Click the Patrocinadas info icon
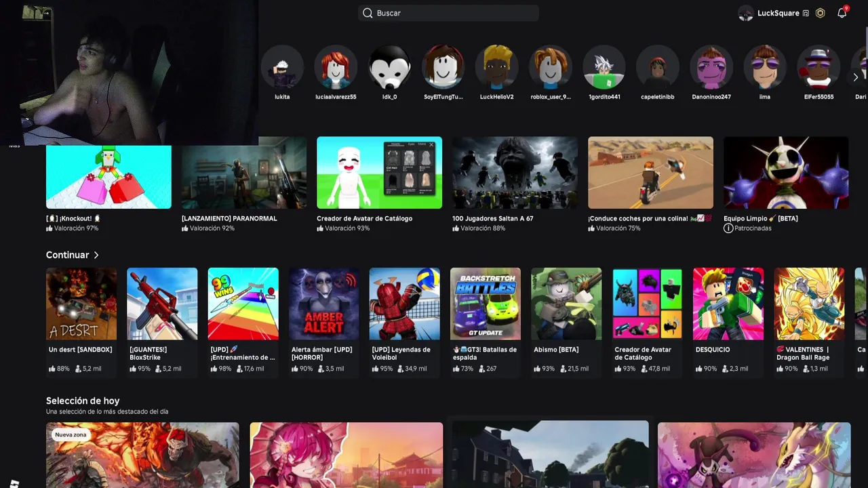 point(728,228)
